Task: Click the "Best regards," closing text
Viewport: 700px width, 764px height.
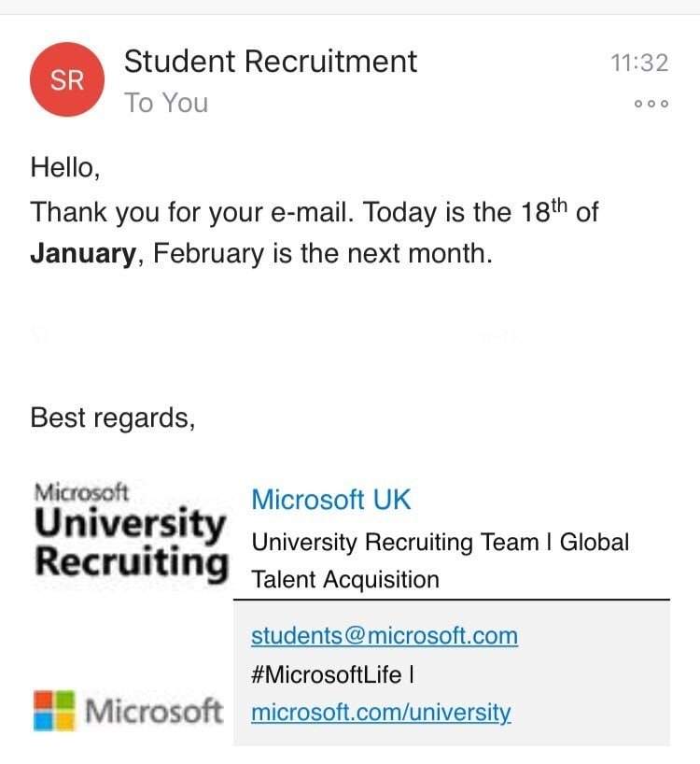Action: coord(113,417)
